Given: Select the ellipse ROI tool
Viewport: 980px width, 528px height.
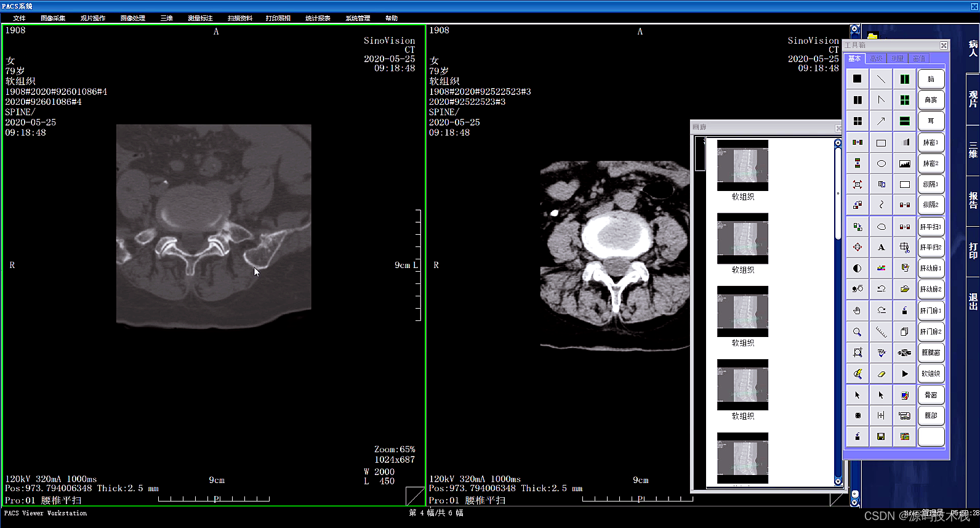Looking at the screenshot, I should tap(881, 164).
